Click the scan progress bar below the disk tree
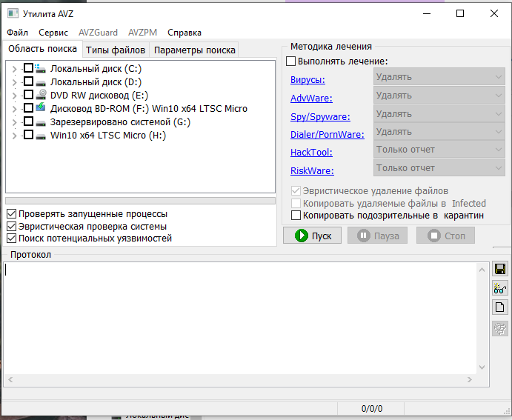The height and width of the screenshot is (420, 512). click(140, 201)
